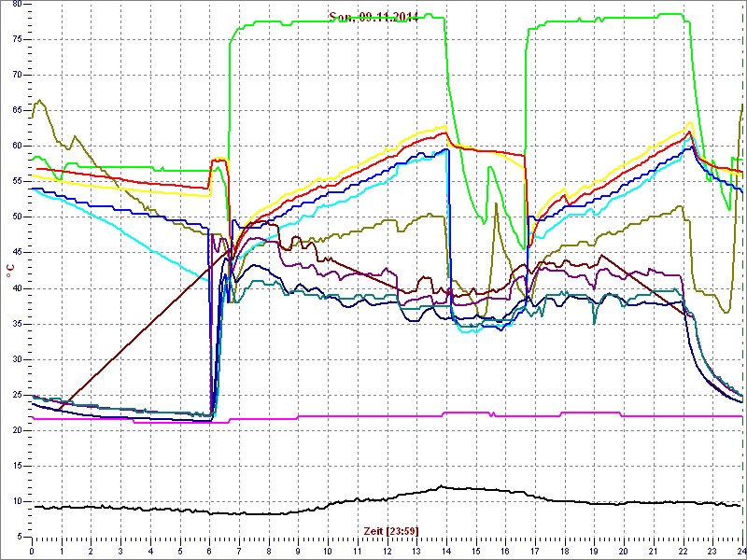The width and height of the screenshot is (747, 560).
Task: Click hour 6 on the time axis
Action: click(x=209, y=551)
